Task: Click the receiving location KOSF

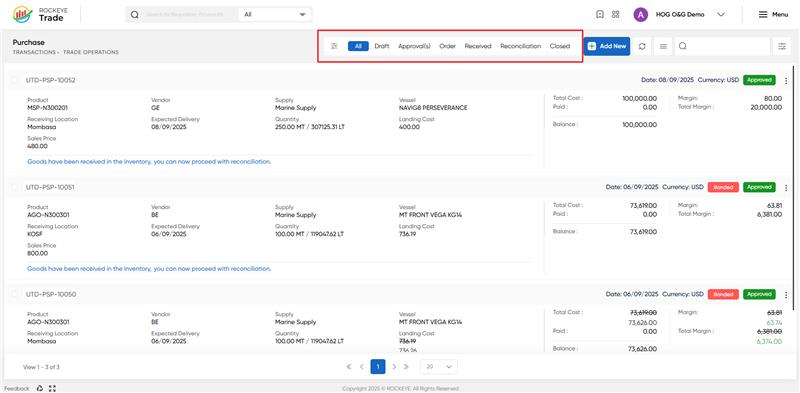Action: tap(34, 234)
